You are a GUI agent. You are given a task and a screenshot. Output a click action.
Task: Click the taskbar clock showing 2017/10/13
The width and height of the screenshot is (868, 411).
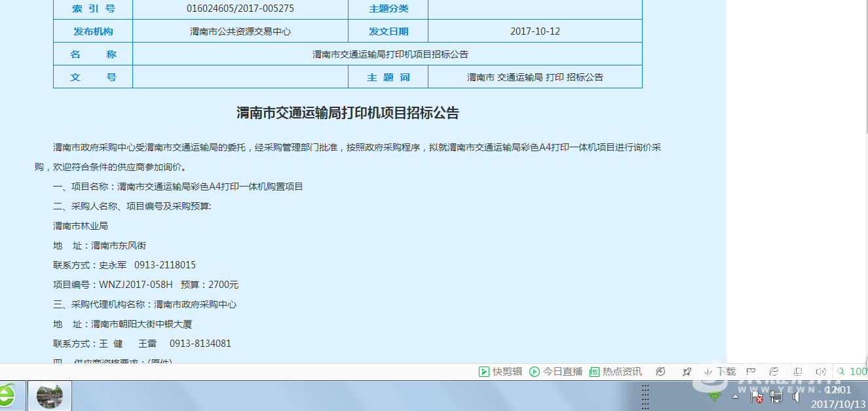coord(837,397)
